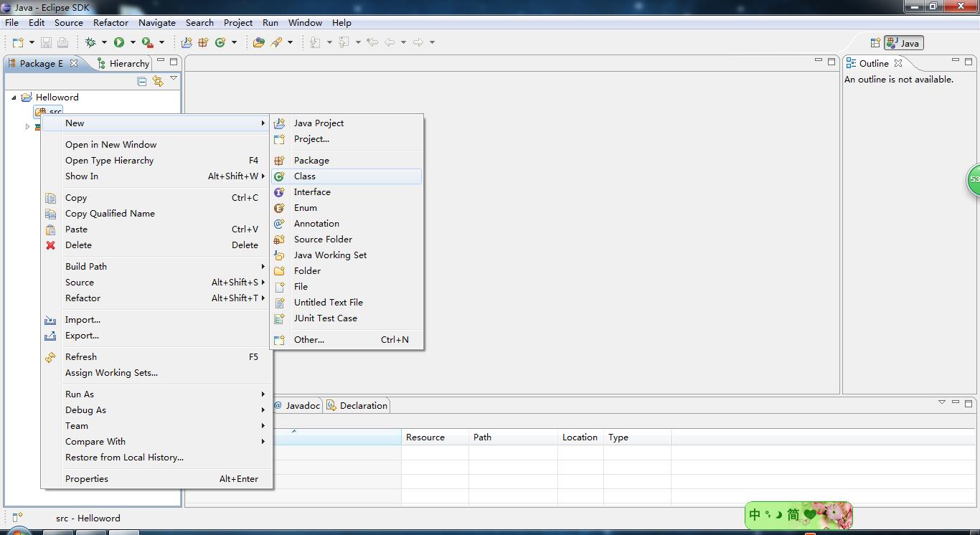
Task: Close the Outline view tab
Action: point(897,63)
